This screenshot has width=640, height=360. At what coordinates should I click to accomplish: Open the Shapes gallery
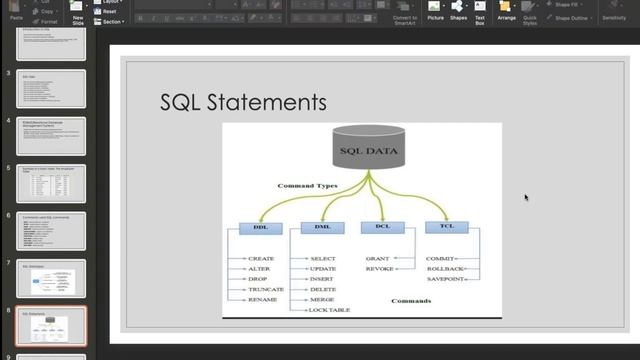click(458, 11)
